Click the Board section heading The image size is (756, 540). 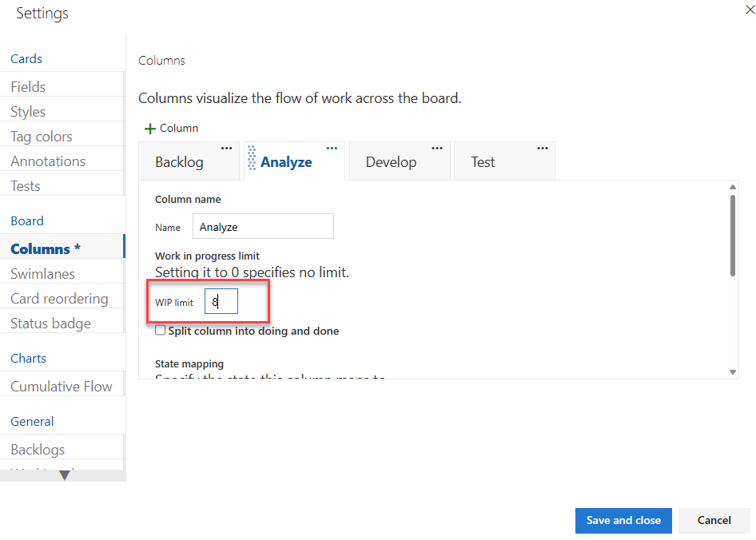pyautogui.click(x=27, y=220)
